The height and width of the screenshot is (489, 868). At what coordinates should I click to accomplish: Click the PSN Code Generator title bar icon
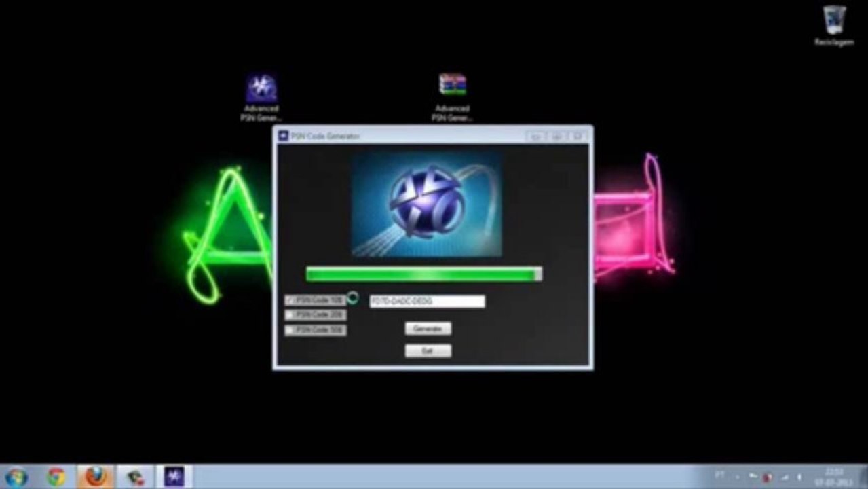pyautogui.click(x=284, y=136)
